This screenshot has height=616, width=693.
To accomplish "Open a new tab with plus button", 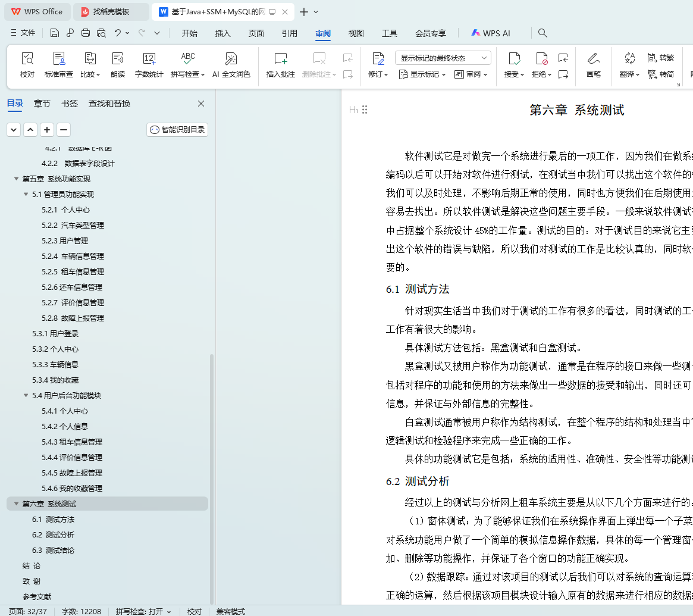I will [x=303, y=12].
